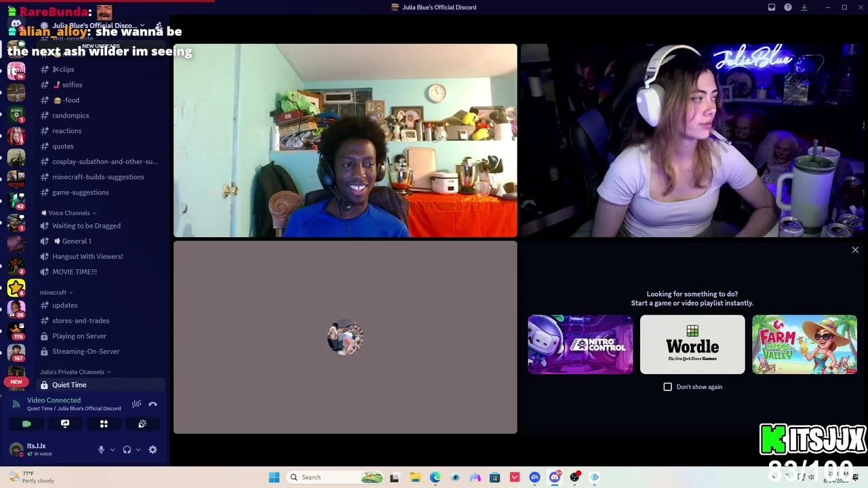Image resolution: width=868 pixels, height=488 pixels.
Task: Disconnect from the voice call
Action: [153, 404]
